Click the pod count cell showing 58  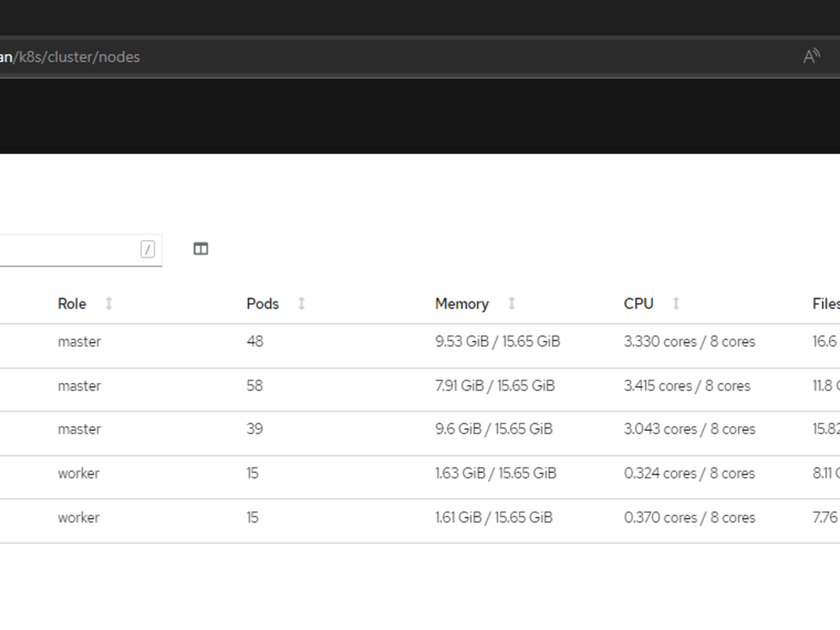point(255,386)
